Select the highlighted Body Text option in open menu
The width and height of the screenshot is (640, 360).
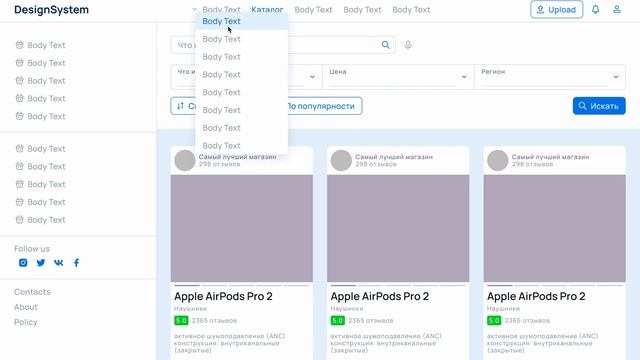click(x=242, y=21)
